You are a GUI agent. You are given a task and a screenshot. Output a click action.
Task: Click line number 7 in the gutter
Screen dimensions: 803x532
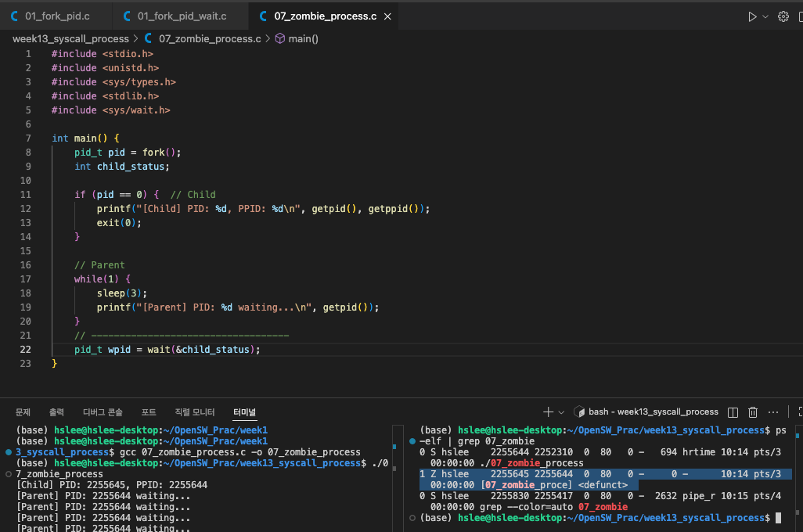[28, 138]
